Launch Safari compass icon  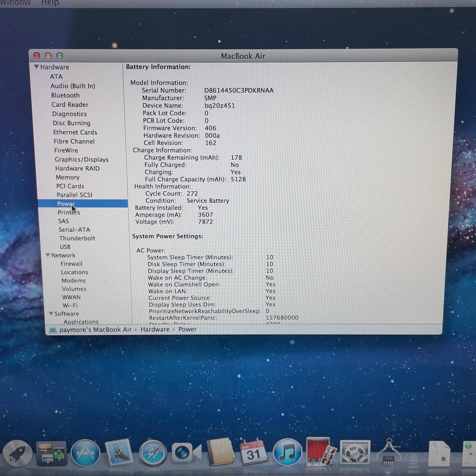pos(153,453)
